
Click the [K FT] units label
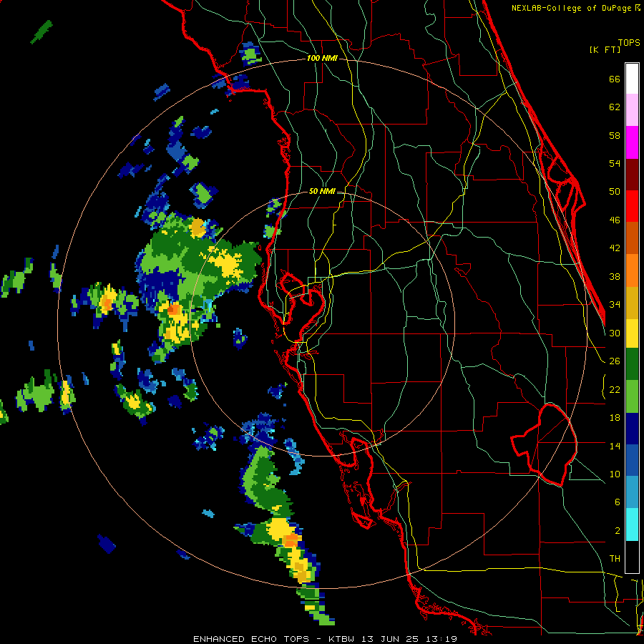[605, 49]
